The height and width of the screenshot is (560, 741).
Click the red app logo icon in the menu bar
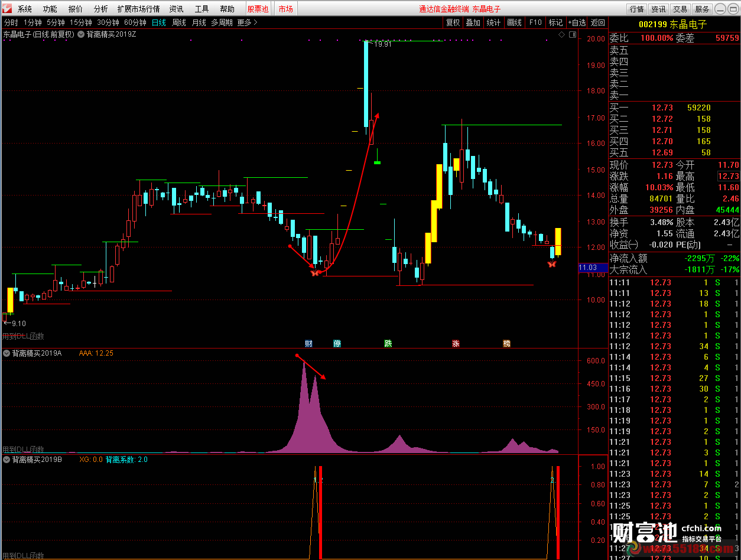point(7,8)
